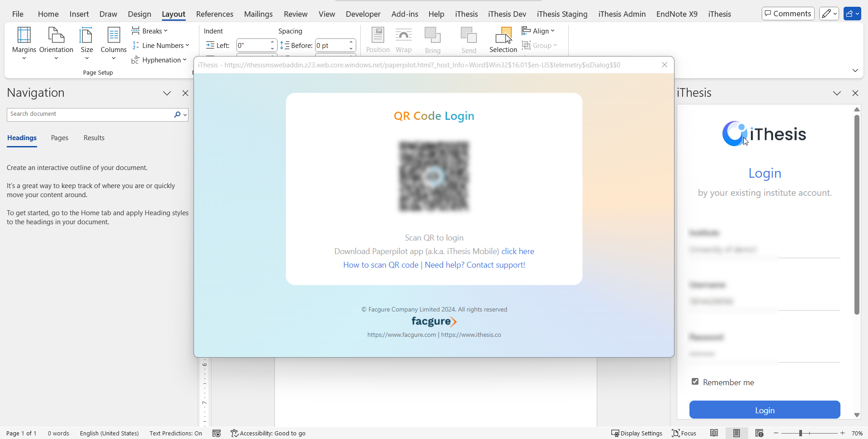
Task: Open the Margins gallery
Action: (24, 43)
